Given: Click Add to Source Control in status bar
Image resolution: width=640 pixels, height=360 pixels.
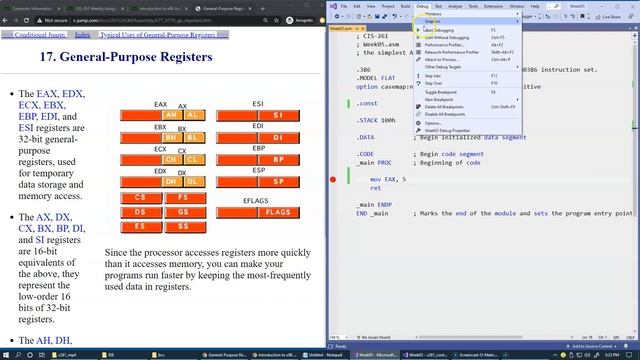Looking at the screenshot, I should click(x=591, y=346).
